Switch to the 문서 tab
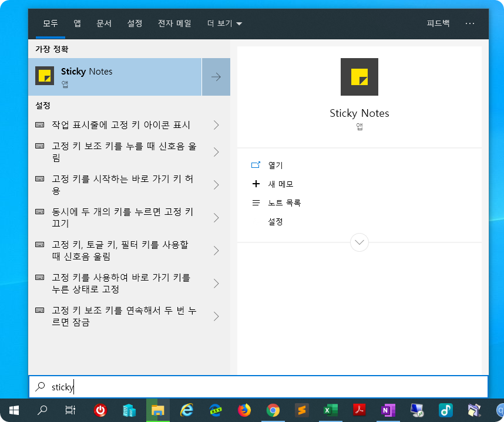Viewport: 504px width, 422px height. pos(104,23)
